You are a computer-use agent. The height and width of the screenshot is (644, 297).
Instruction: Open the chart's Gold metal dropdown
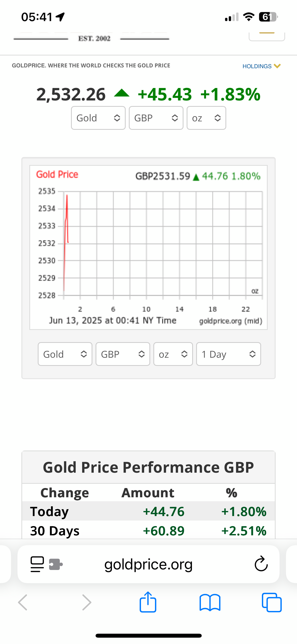[65, 354]
